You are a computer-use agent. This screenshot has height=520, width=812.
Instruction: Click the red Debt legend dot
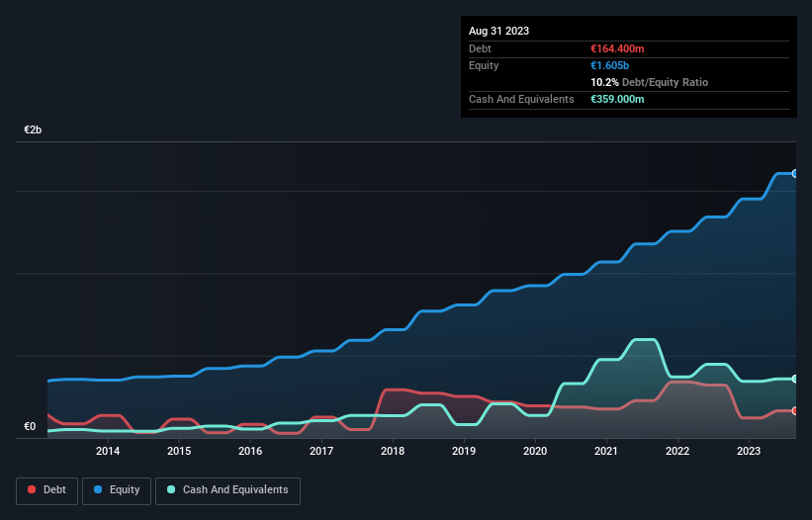(x=32, y=489)
